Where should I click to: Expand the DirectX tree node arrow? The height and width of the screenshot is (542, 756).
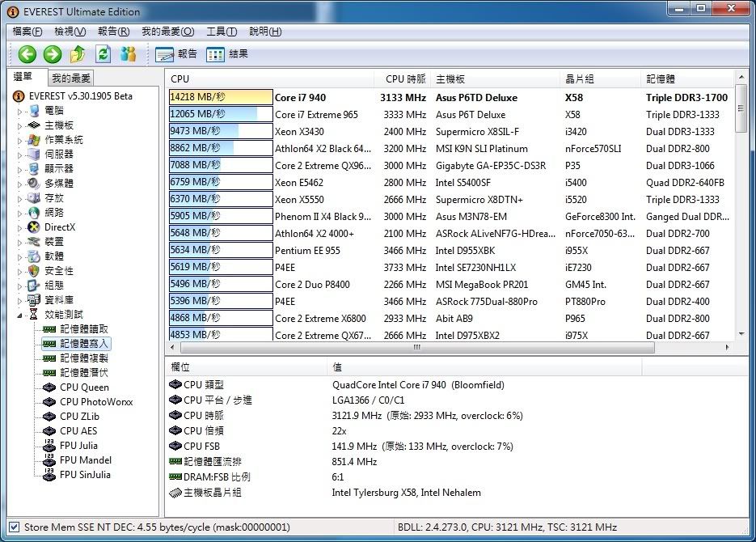pyautogui.click(x=19, y=227)
